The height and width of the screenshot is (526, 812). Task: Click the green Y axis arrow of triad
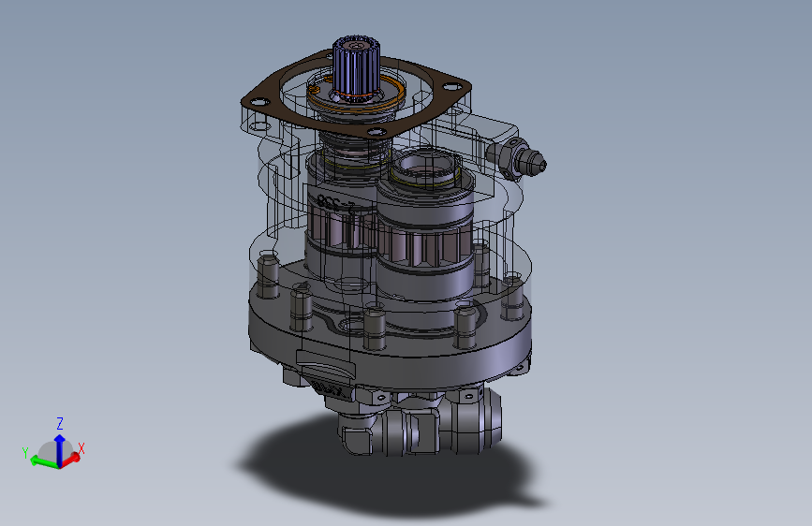[x=44, y=461]
